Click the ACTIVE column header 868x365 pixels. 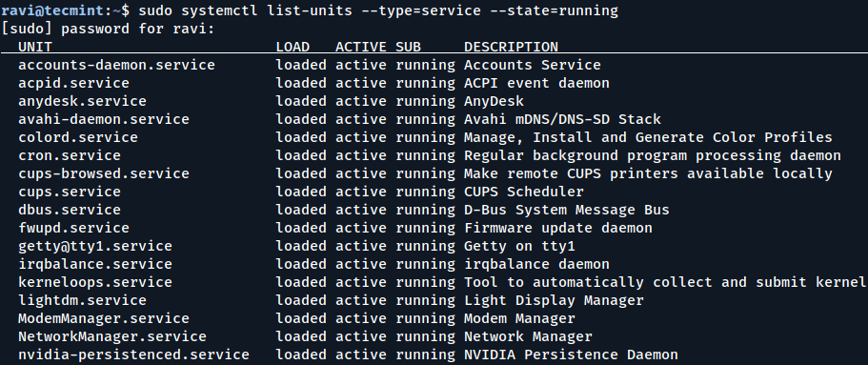pyautogui.click(x=361, y=47)
